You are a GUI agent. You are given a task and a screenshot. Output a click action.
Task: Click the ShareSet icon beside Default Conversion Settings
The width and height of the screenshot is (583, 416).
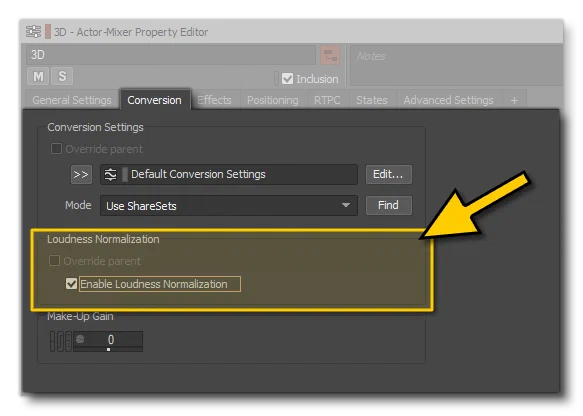[110, 174]
